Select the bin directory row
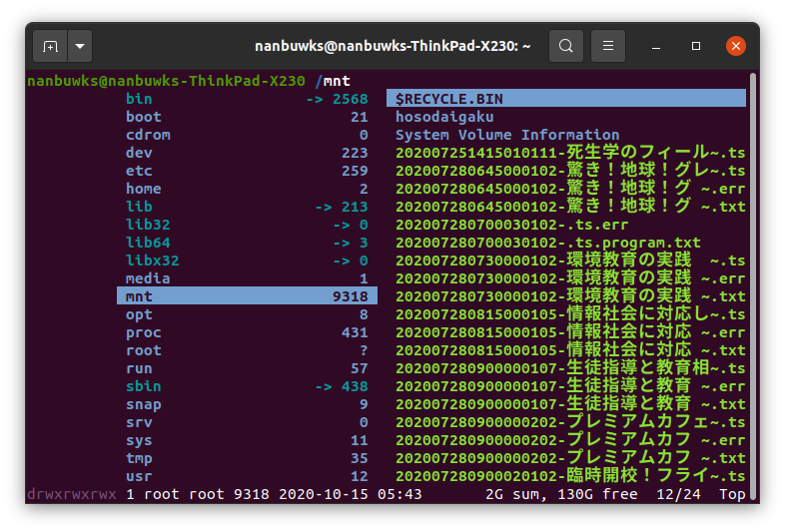Image resolution: width=785 pixels, height=532 pixels. 247,99
